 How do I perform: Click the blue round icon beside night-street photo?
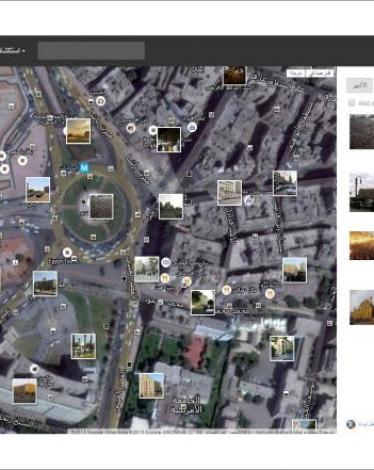click(192, 127)
